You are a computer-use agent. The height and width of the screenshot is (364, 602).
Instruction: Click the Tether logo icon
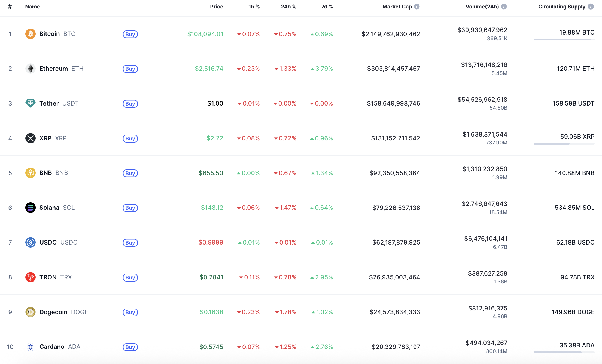click(31, 103)
